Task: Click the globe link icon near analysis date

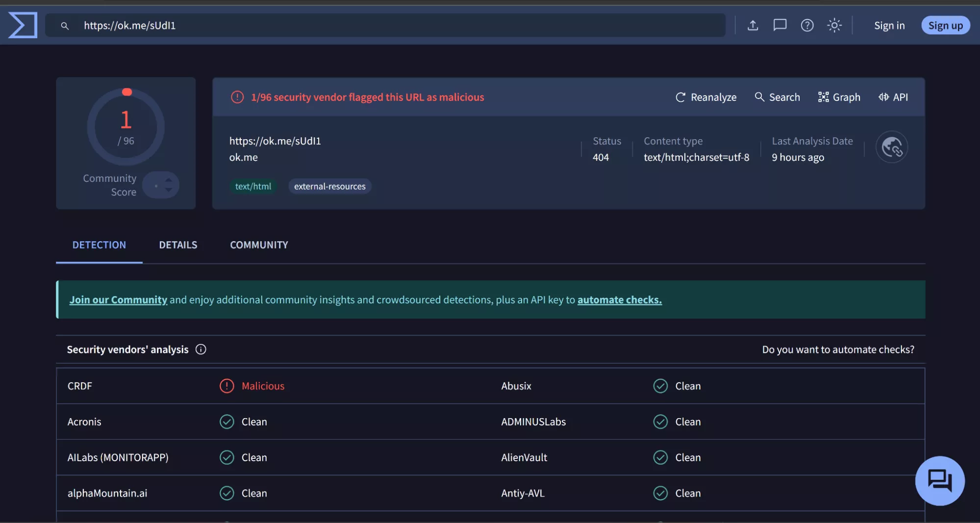Action: coord(891,147)
